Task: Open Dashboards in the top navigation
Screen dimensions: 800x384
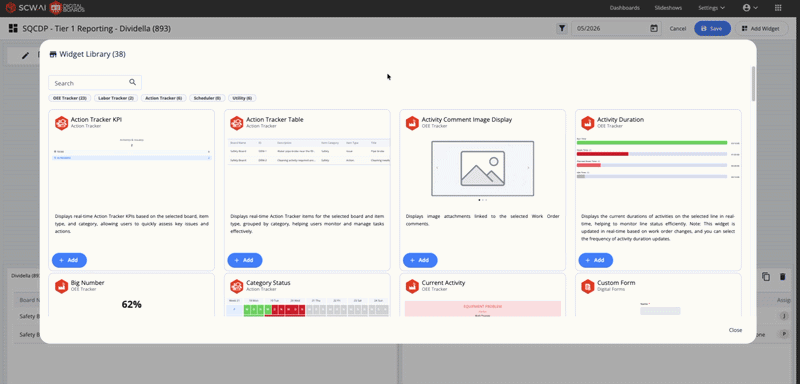Action: click(625, 8)
